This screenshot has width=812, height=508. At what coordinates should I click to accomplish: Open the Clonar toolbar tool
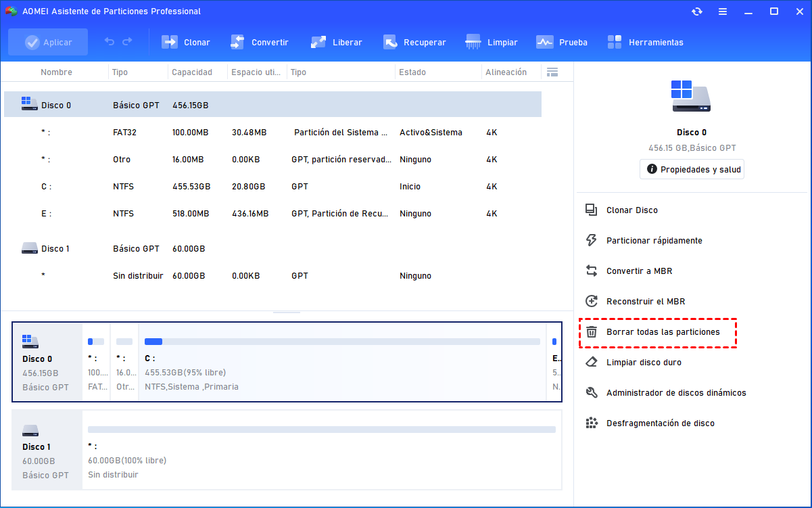[x=186, y=42]
